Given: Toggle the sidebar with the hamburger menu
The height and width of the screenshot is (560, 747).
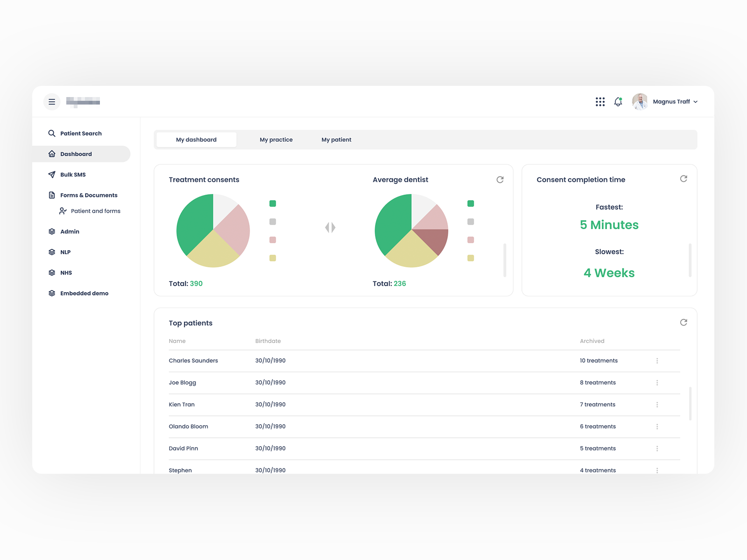Looking at the screenshot, I should tap(52, 102).
